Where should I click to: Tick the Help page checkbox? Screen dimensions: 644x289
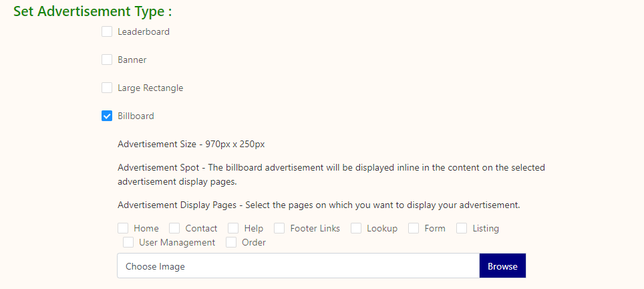(x=233, y=228)
